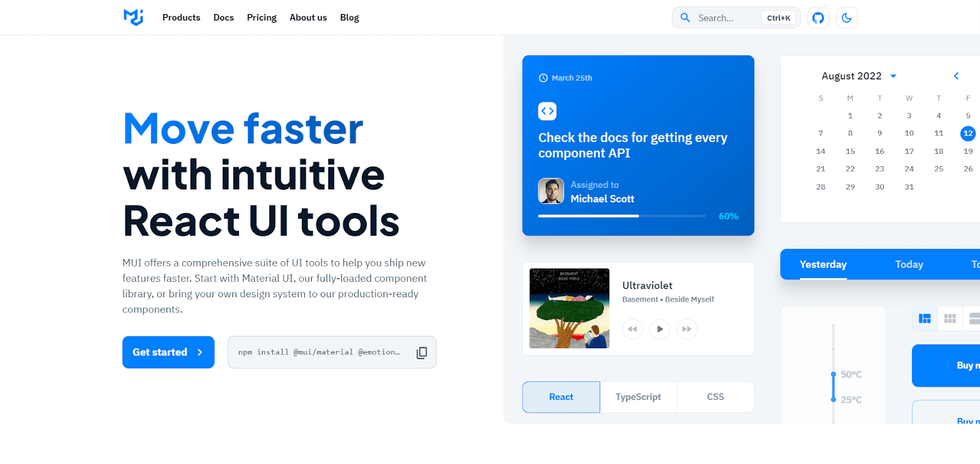Click the code brackets icon on the card
This screenshot has height=464, width=980.
click(x=547, y=111)
